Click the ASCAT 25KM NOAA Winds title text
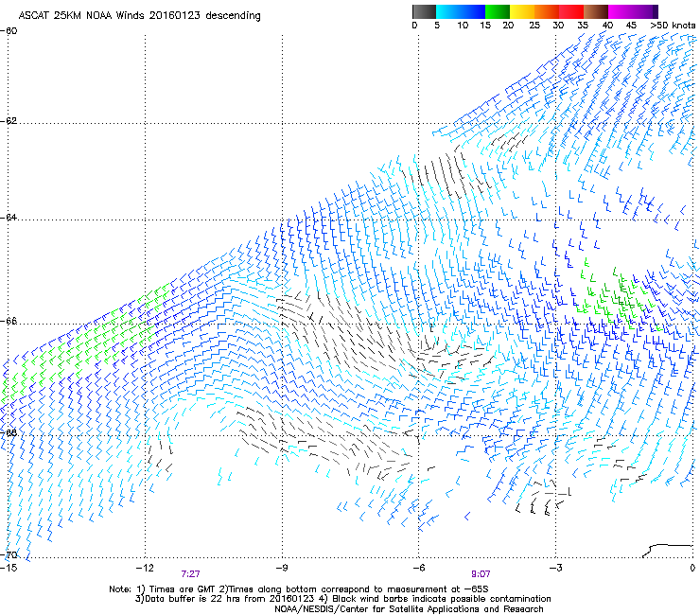The width and height of the screenshot is (700, 615). pos(140,15)
